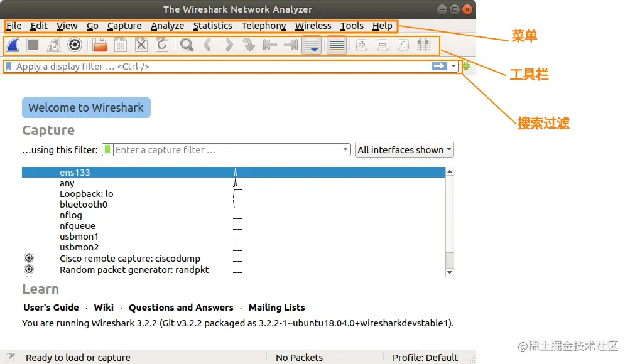The image size is (630, 364).
Task: Find a packet magnifier icon
Action: pos(187,45)
